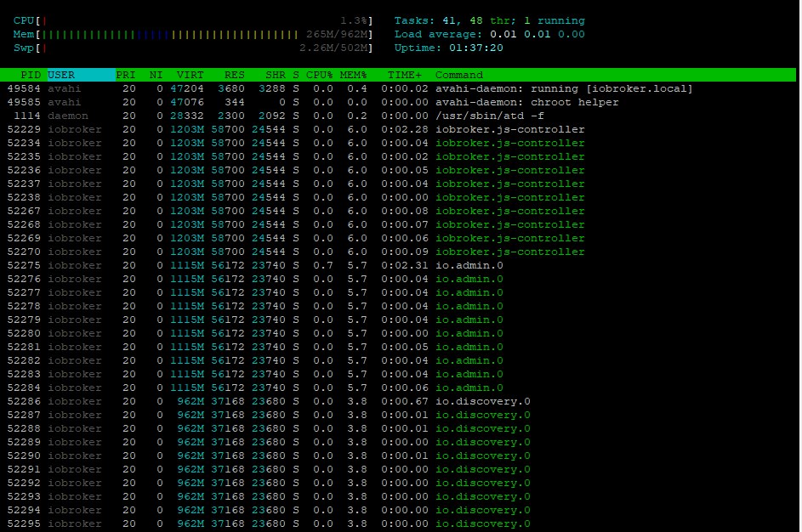Image resolution: width=802 pixels, height=532 pixels.
Task: Click TIME+ value 0:02.28
Action: (x=405, y=129)
